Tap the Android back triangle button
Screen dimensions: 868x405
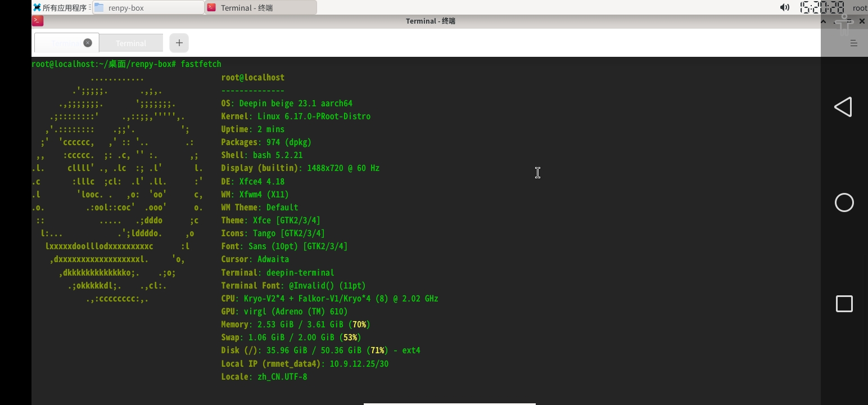[843, 107]
